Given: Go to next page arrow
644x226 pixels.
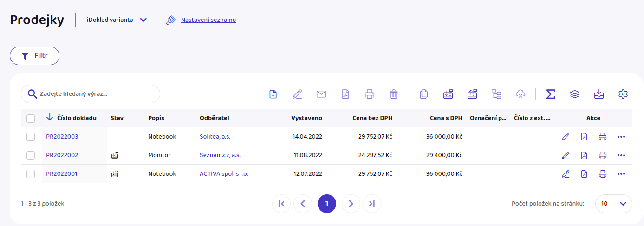Looking at the screenshot, I should (x=351, y=204).
